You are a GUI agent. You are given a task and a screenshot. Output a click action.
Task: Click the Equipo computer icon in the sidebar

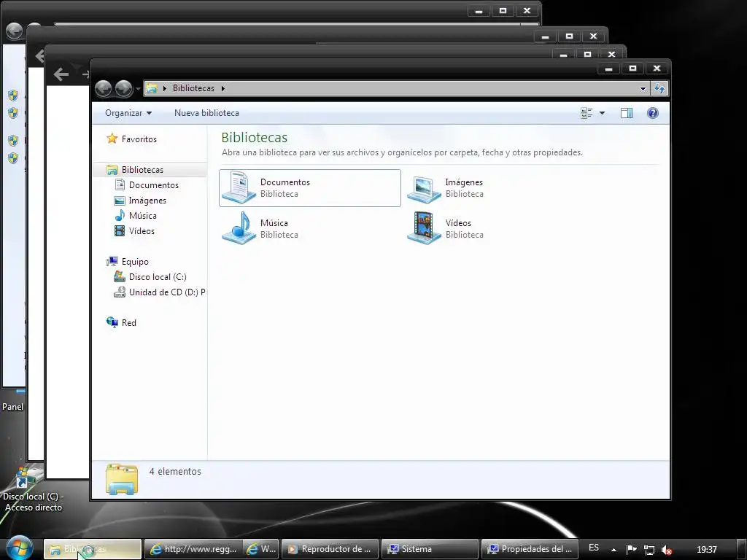[112, 262]
